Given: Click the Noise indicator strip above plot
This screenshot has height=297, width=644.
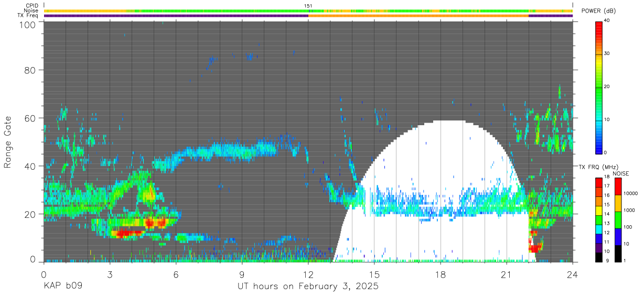Looking at the screenshot, I should click(308, 10).
